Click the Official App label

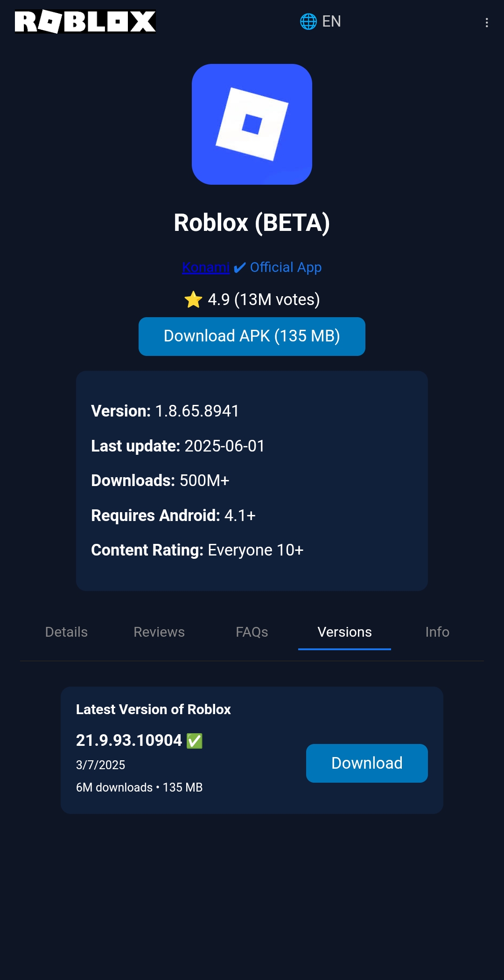286,267
